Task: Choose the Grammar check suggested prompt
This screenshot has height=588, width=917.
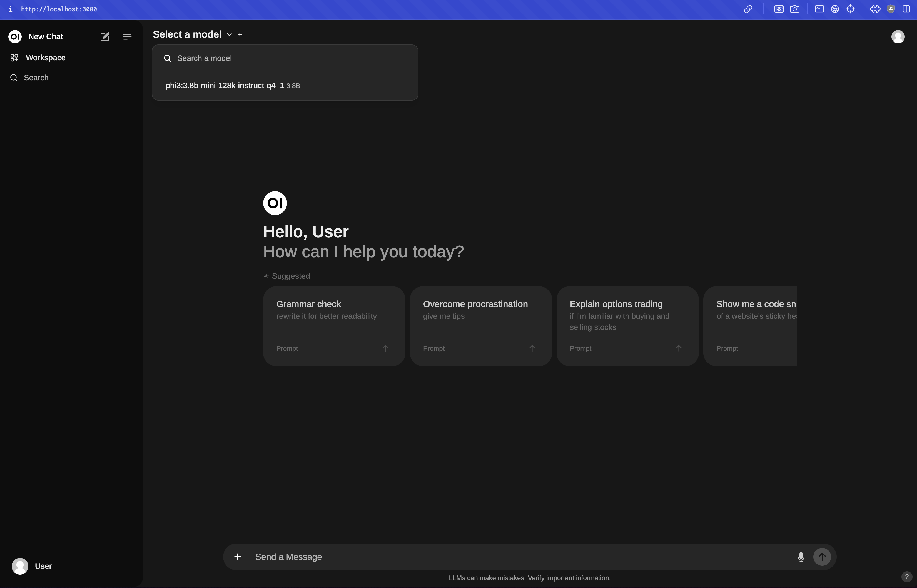Action: tap(334, 326)
